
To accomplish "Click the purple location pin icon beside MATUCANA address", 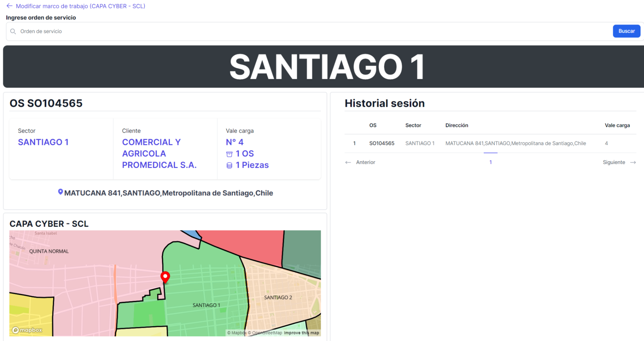I will click(x=60, y=192).
